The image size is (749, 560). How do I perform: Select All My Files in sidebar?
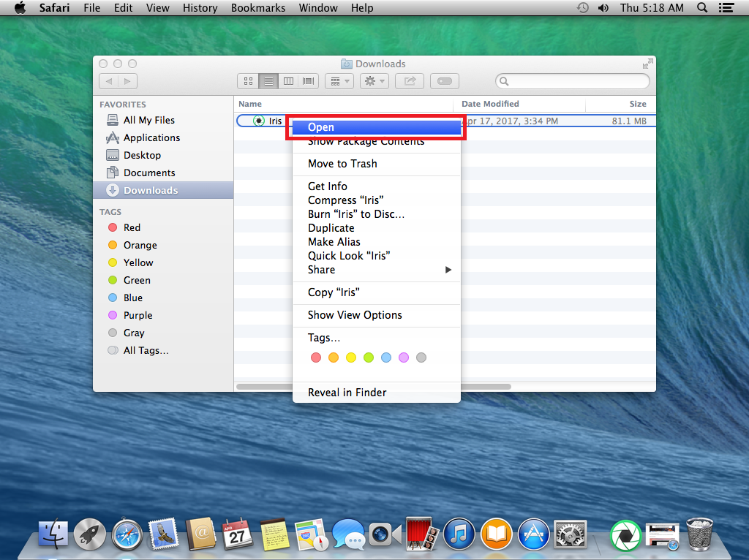pyautogui.click(x=163, y=121)
